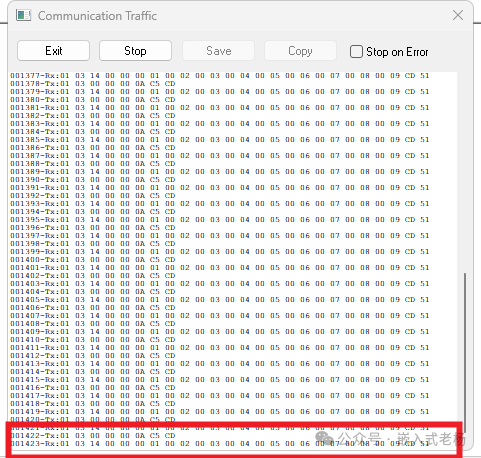Select log line 001398-Tx
481x458 pixels.
click(x=93, y=244)
